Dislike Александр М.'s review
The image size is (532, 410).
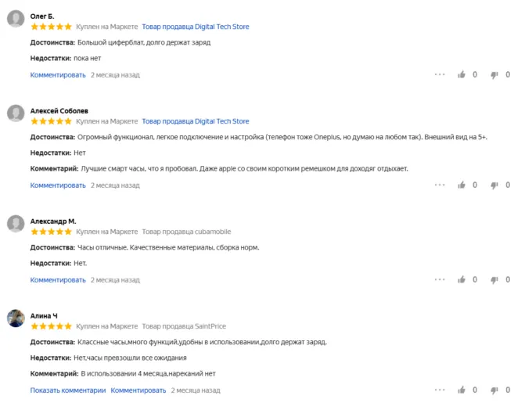[x=494, y=280]
